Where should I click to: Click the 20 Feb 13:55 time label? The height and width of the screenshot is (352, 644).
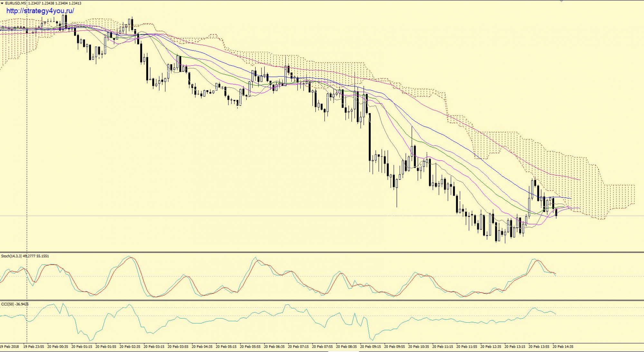pyautogui.click(x=539, y=347)
